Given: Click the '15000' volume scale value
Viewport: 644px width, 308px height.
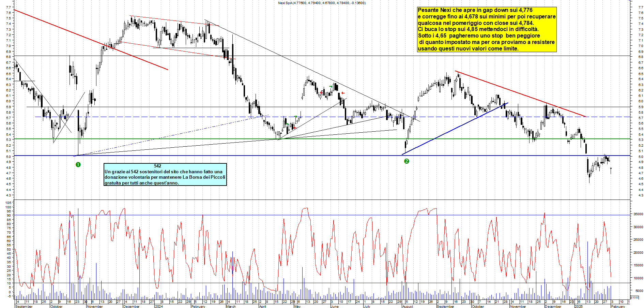Looking at the screenshot, I should point(638,265).
